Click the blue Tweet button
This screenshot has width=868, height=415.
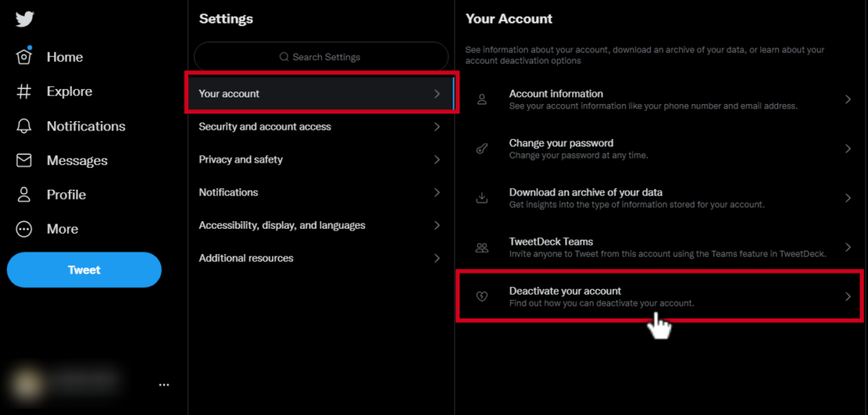(x=84, y=270)
